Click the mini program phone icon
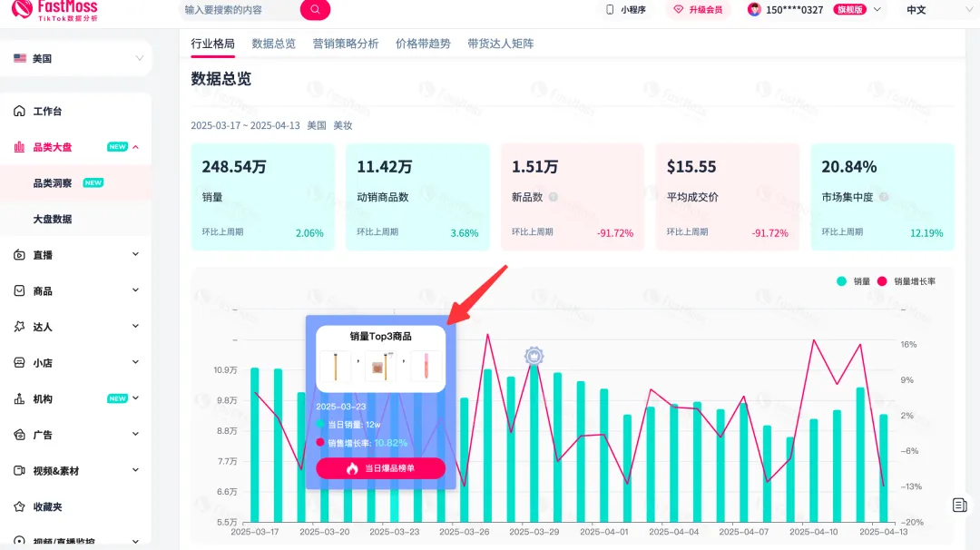 (610, 9)
